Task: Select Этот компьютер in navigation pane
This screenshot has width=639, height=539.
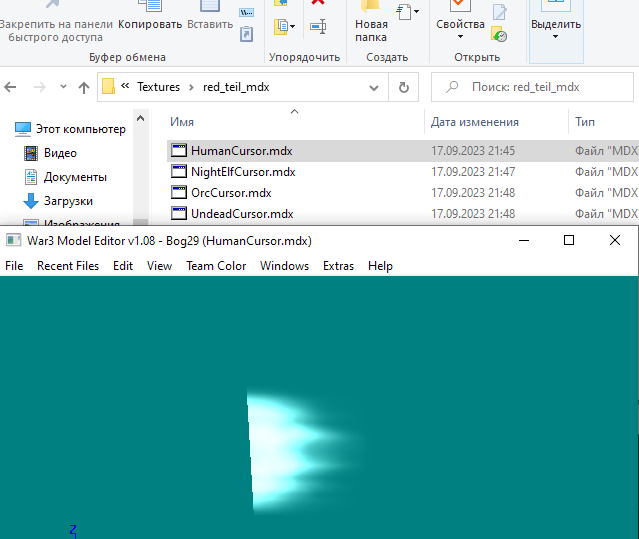Action: (x=70, y=129)
